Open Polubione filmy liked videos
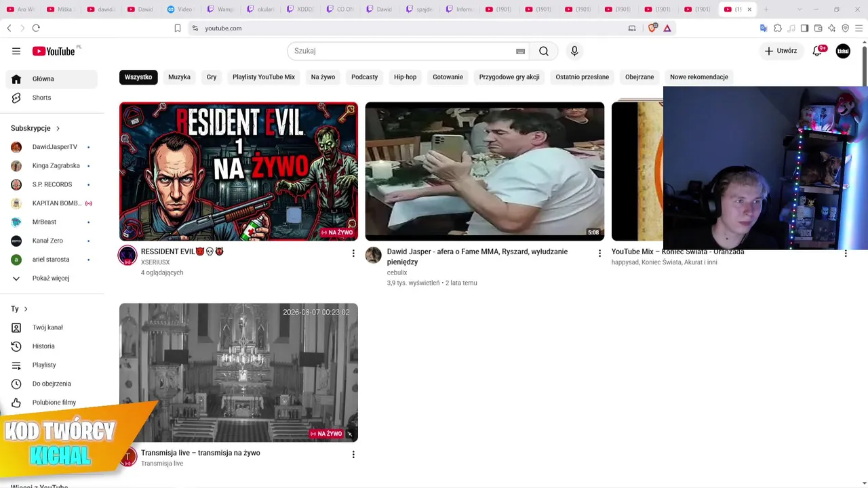The height and width of the screenshot is (488, 868). (x=52, y=403)
